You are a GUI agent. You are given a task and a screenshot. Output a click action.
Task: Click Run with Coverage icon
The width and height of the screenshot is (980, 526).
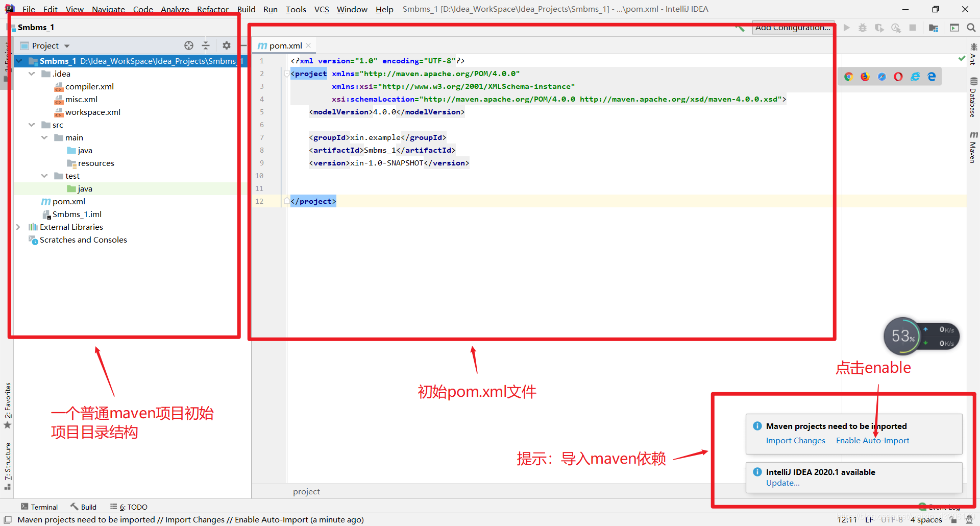879,28
